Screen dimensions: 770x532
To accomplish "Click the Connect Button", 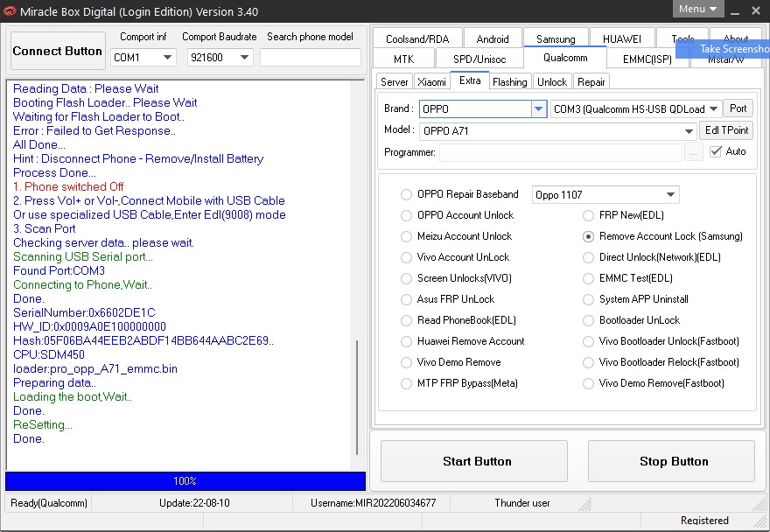I will pos(58,51).
